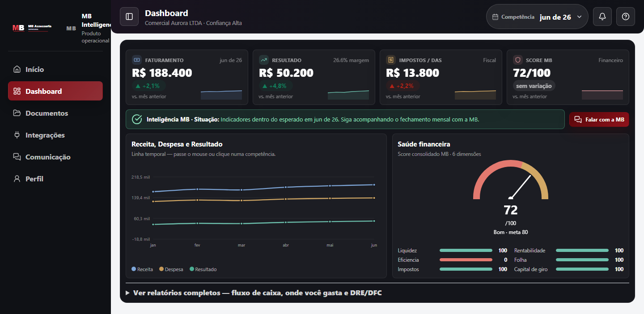Click the check-circle icon in Inteligência MB banner

[x=137, y=119]
